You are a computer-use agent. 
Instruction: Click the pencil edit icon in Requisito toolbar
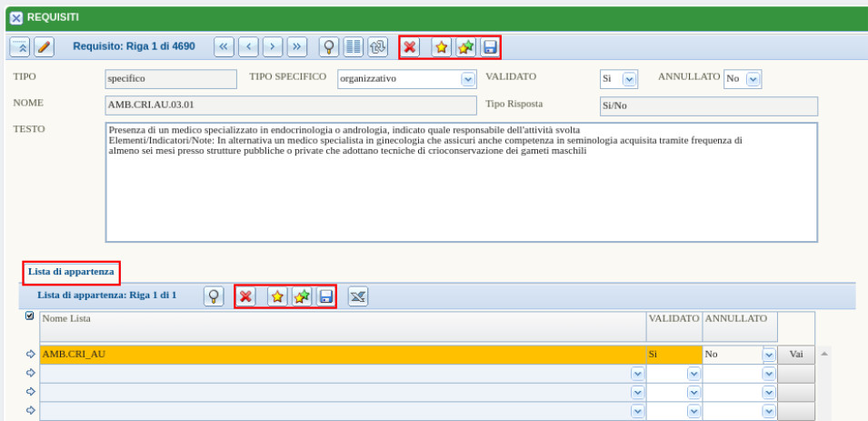pyautogui.click(x=44, y=47)
